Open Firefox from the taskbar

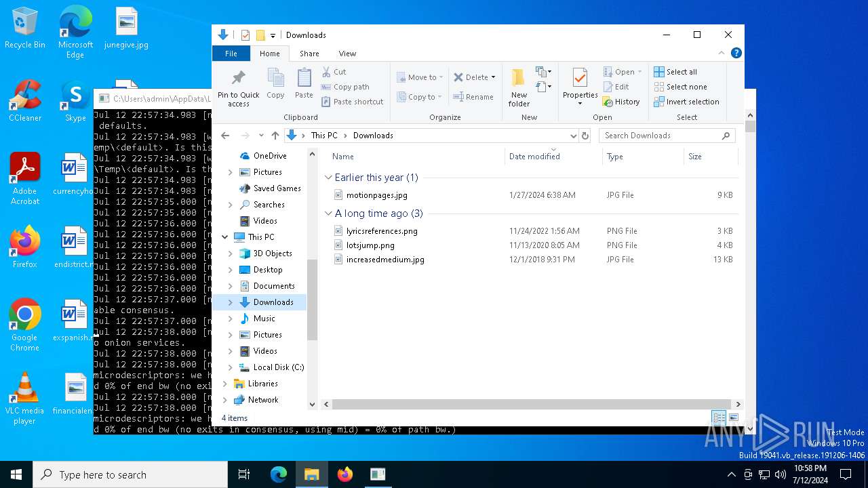(x=345, y=474)
